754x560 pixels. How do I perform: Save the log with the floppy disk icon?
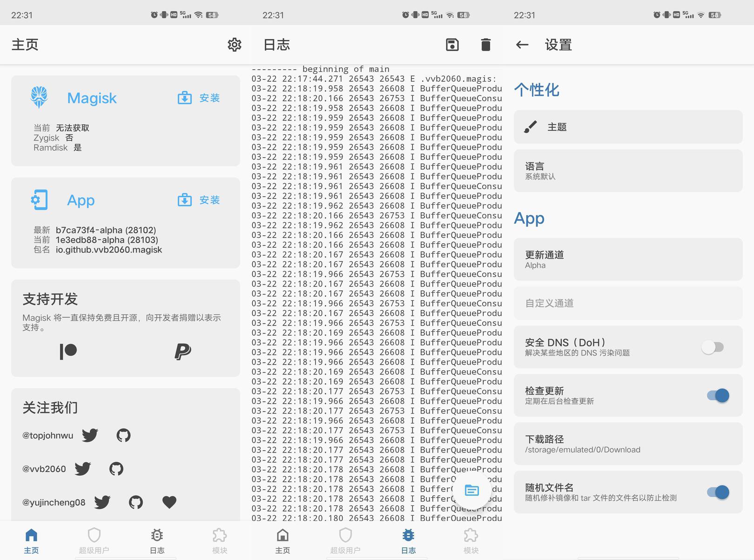point(452,45)
